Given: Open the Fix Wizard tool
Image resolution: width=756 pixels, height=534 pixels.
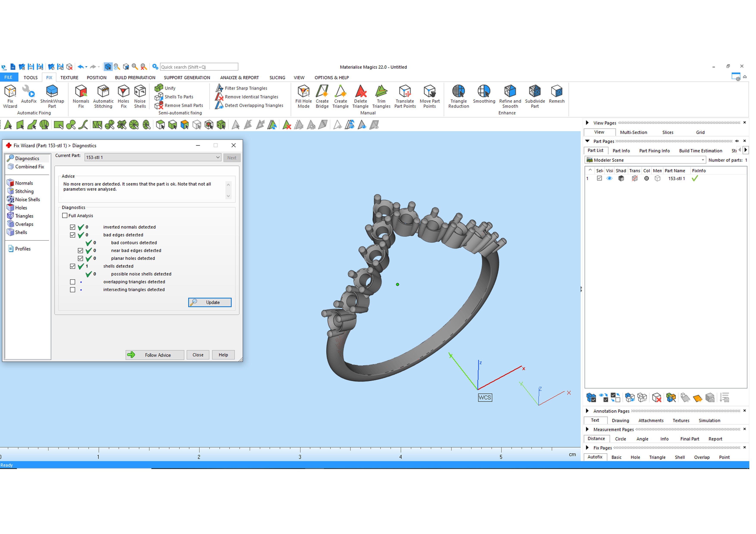Looking at the screenshot, I should pyautogui.click(x=10, y=96).
